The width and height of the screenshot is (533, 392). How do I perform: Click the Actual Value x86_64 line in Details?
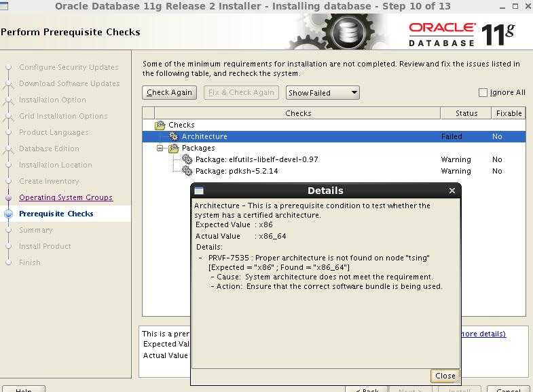(240, 236)
